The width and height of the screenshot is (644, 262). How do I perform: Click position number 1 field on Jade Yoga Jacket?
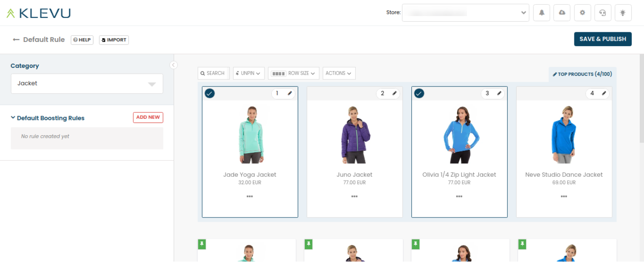[x=277, y=93]
